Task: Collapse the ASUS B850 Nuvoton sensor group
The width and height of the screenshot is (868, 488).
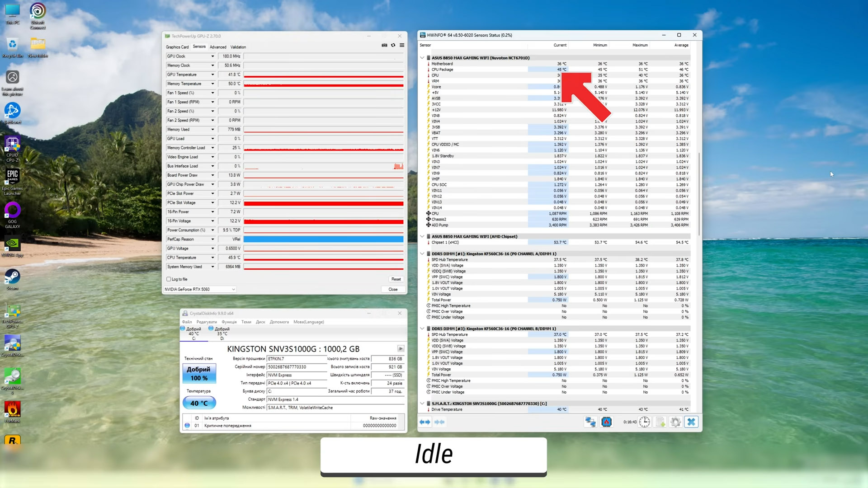Action: coord(422,58)
